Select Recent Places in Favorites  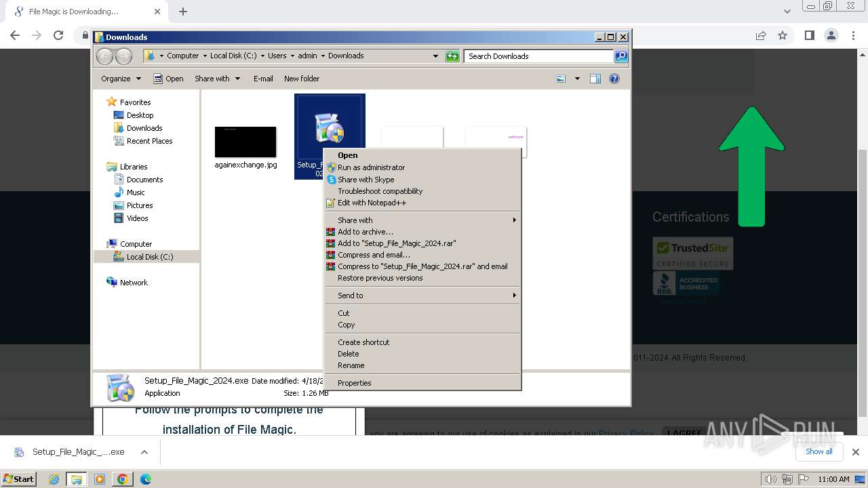[x=149, y=141]
